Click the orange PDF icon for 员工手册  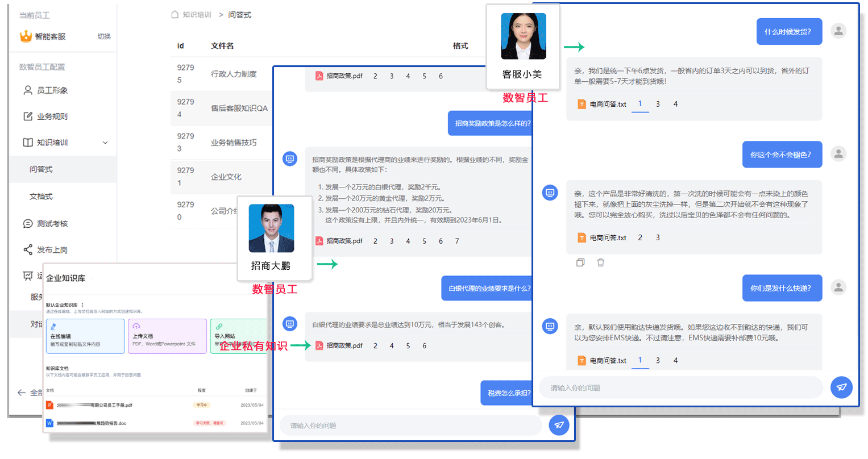(49, 406)
